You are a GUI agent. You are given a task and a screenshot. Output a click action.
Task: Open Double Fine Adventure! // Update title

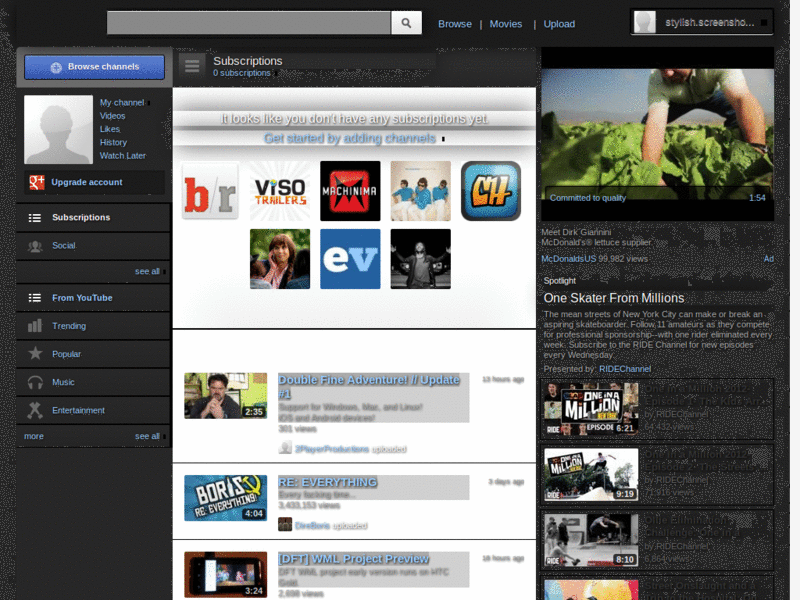[x=369, y=386]
